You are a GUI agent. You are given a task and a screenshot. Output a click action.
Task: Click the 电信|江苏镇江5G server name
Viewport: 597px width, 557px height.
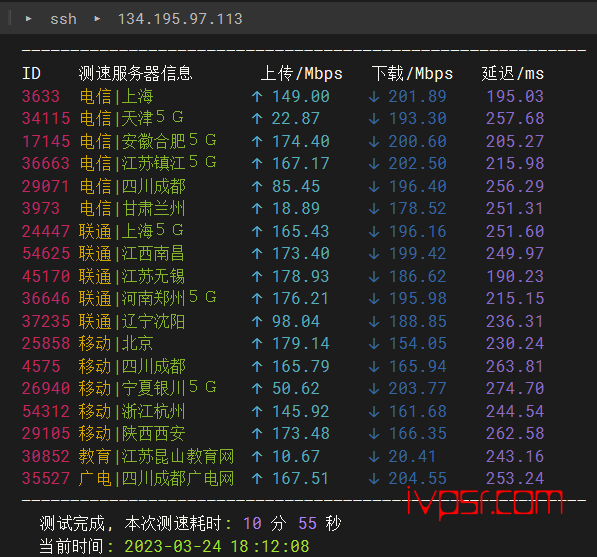(148, 163)
